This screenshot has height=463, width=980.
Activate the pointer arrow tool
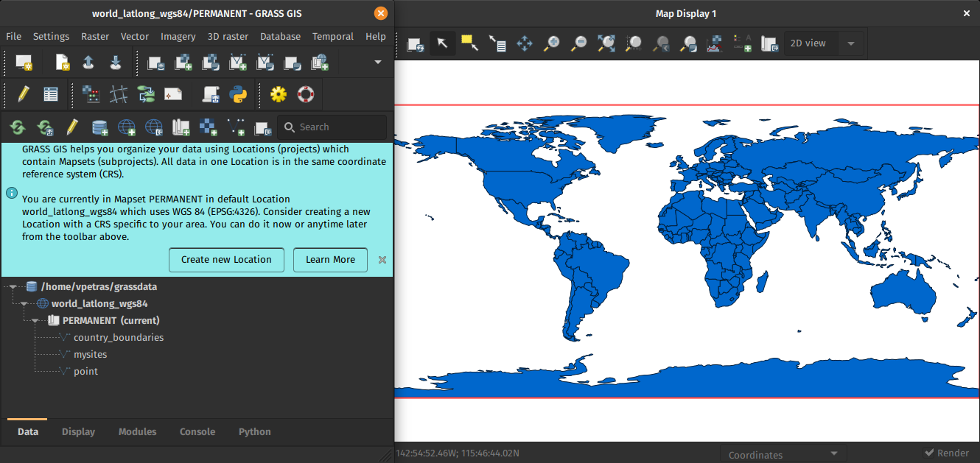pyautogui.click(x=442, y=43)
